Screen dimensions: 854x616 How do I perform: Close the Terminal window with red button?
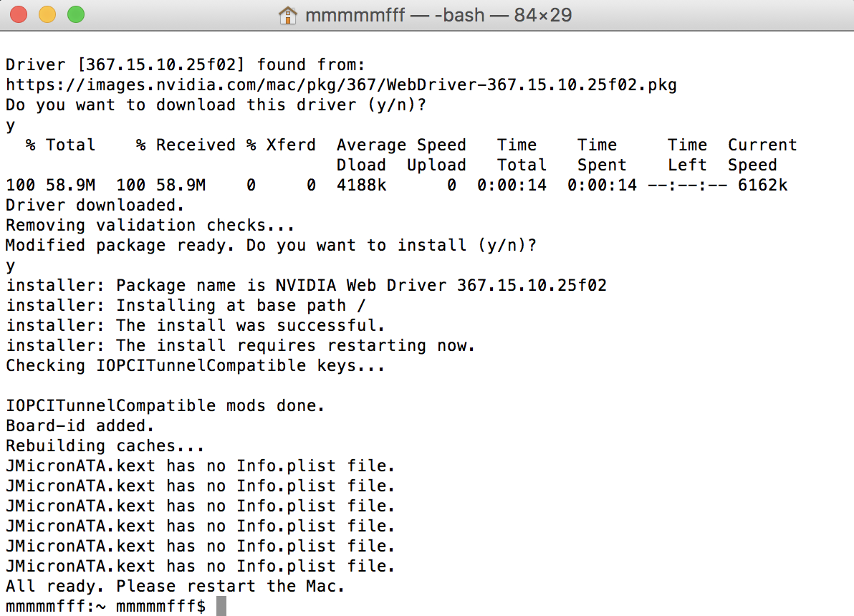click(x=19, y=14)
